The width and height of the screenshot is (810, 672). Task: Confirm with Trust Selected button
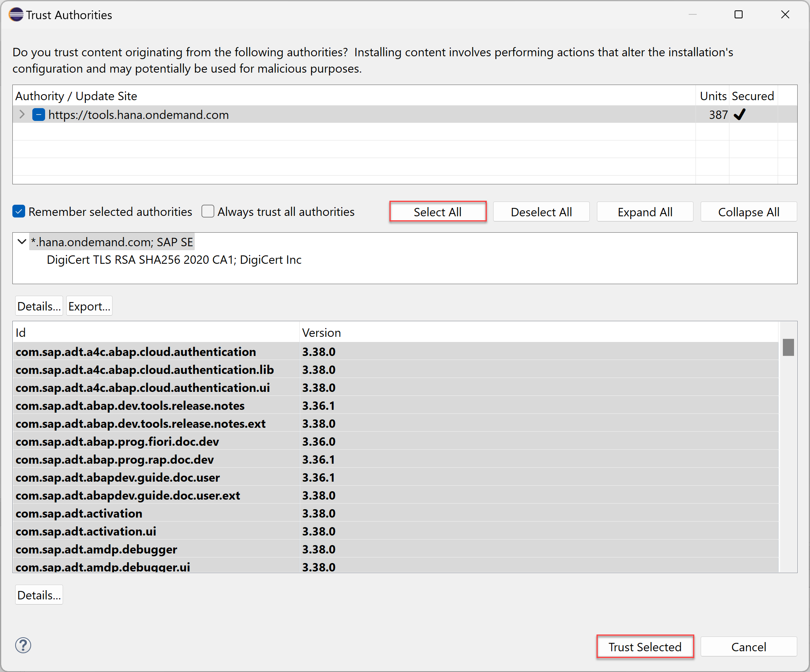pos(645,647)
